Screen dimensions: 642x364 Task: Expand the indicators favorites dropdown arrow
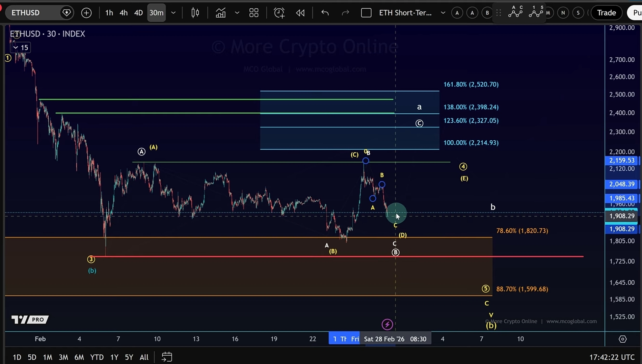click(x=237, y=13)
